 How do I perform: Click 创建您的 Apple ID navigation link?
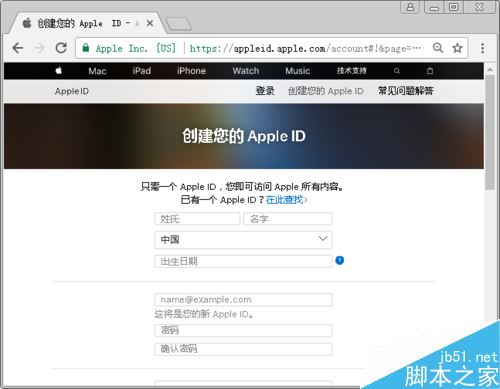point(326,91)
